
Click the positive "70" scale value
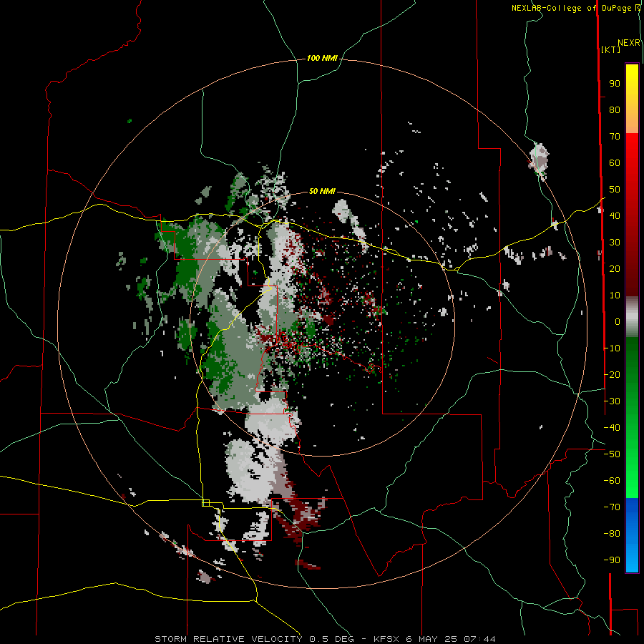[x=615, y=137]
